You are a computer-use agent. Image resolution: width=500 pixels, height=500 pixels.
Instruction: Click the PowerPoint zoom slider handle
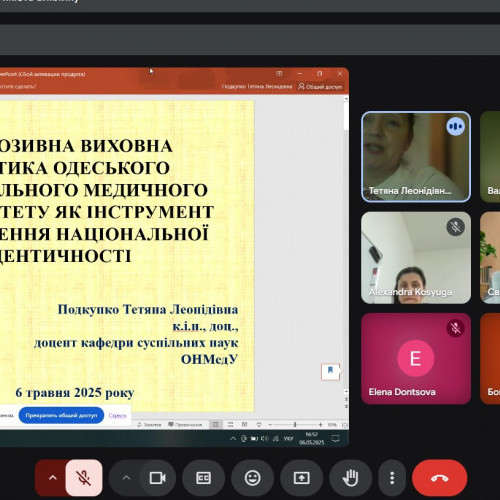(295, 425)
